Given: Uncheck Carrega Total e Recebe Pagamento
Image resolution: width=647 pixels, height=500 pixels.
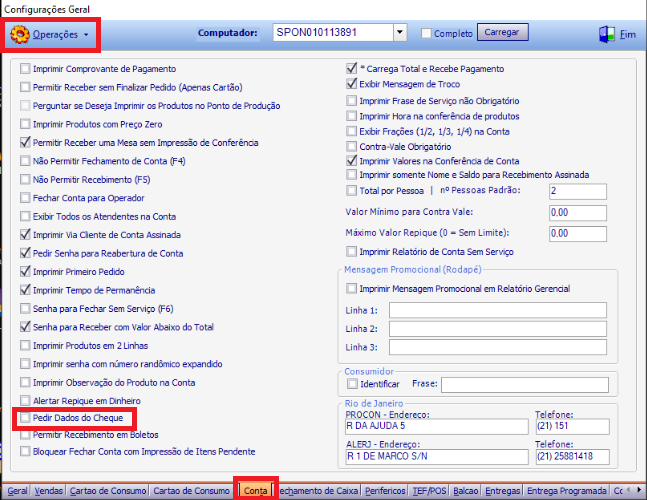Looking at the screenshot, I should (x=352, y=68).
